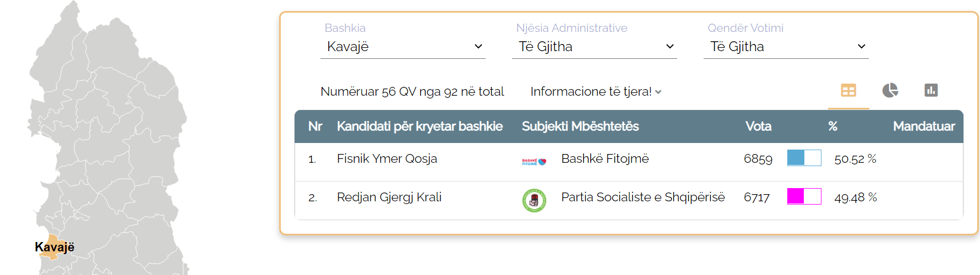
Task: Click the Kandidati për kryetar bashkie header
Action: tap(420, 127)
